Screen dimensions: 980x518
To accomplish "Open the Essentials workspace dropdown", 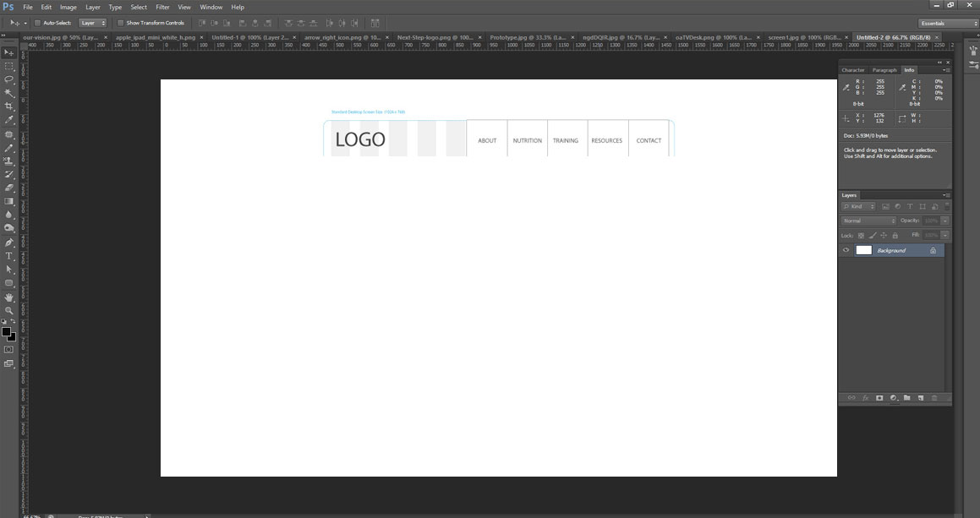I will [948, 23].
